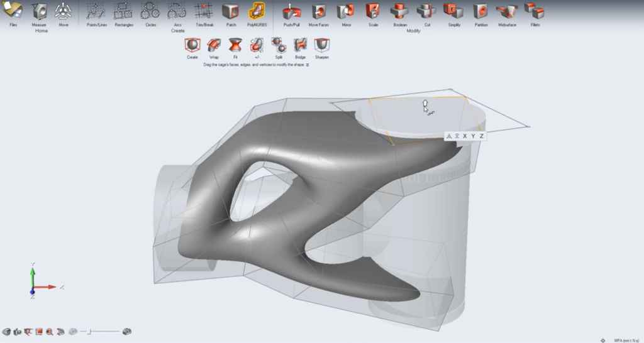
Task: Choose the Fillets tool
Action: 535,11
